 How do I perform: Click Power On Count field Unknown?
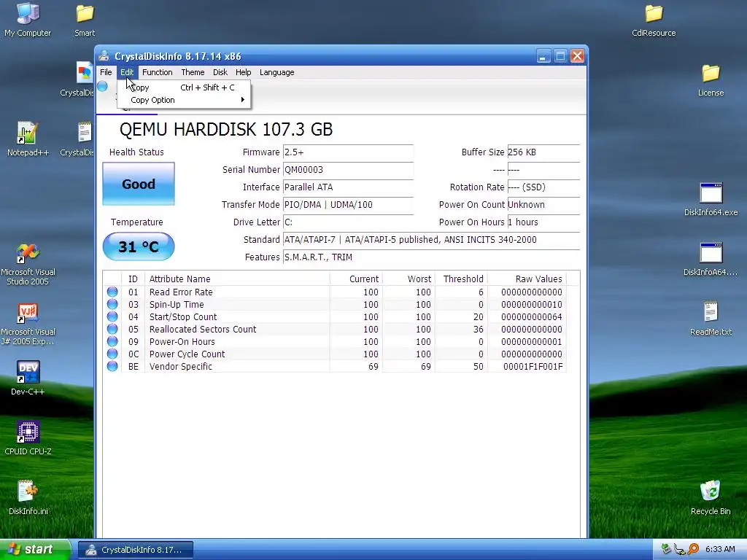[543, 205]
